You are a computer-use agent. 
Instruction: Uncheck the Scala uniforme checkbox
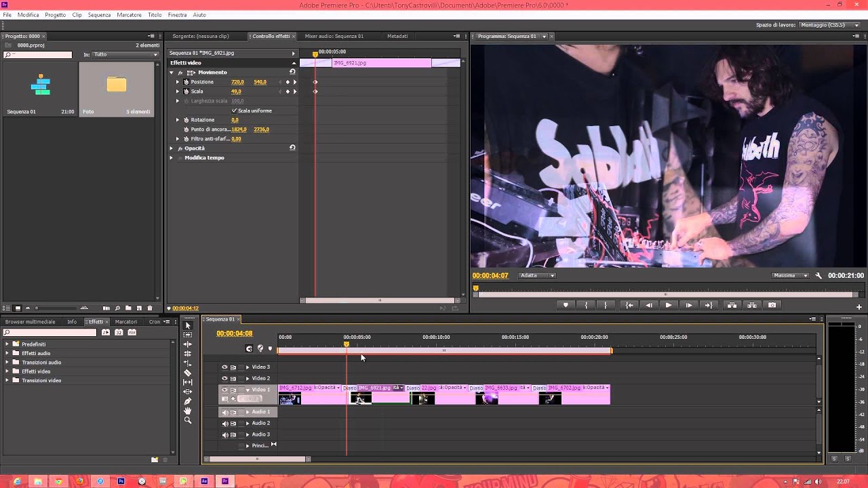point(235,110)
